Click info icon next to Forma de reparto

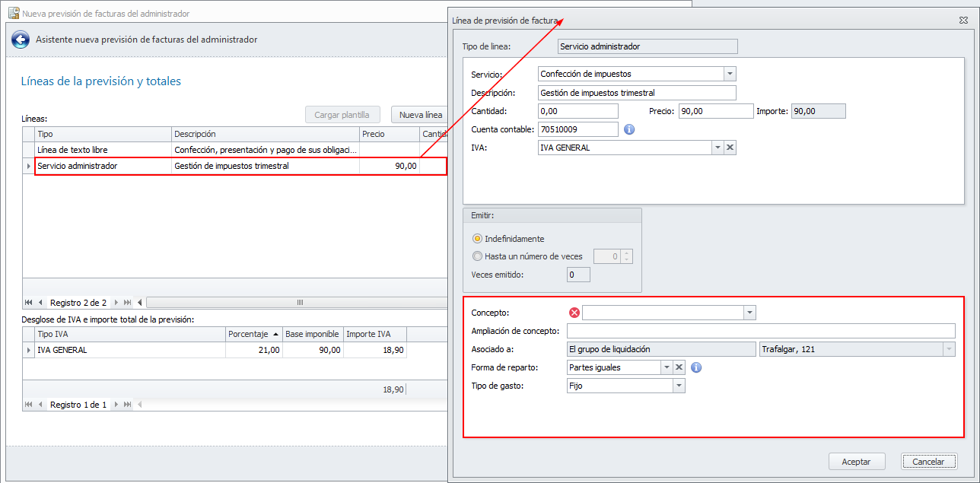pos(695,367)
